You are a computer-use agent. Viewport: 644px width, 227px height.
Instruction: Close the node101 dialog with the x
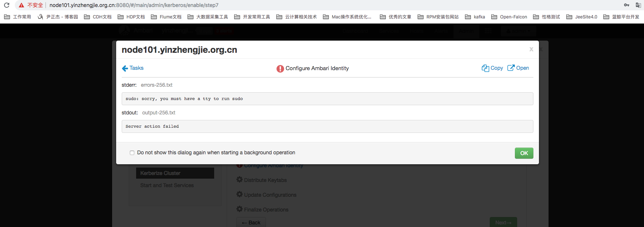(x=531, y=49)
